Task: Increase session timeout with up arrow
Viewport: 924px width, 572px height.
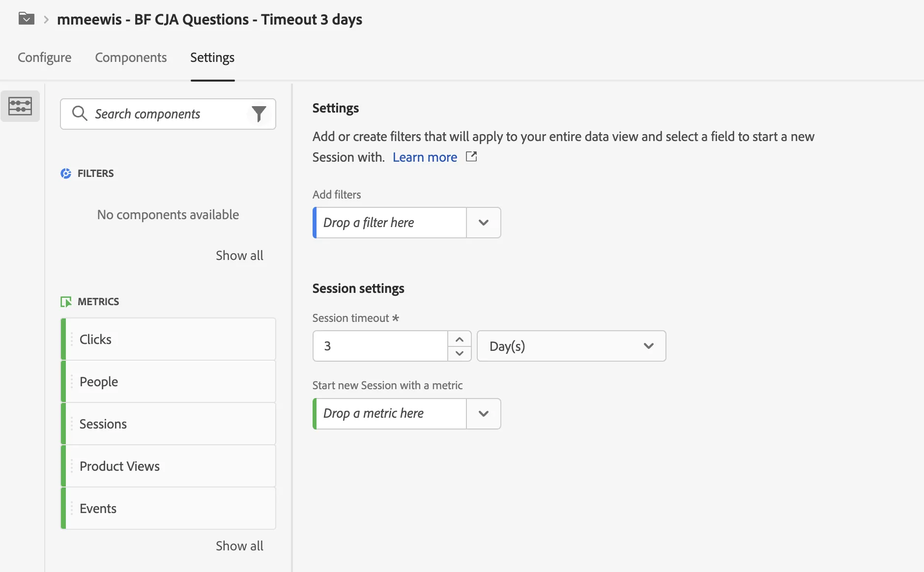Action: pos(460,339)
